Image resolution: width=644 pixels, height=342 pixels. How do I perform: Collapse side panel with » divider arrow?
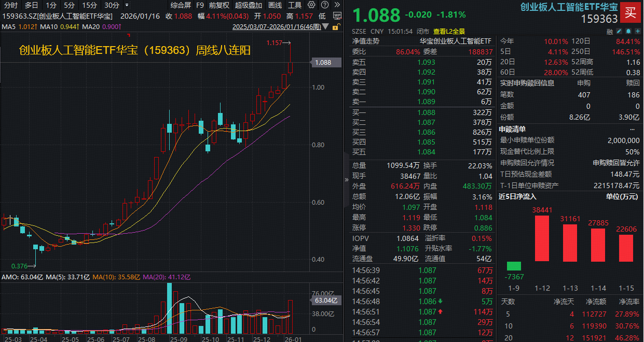click(347, 179)
